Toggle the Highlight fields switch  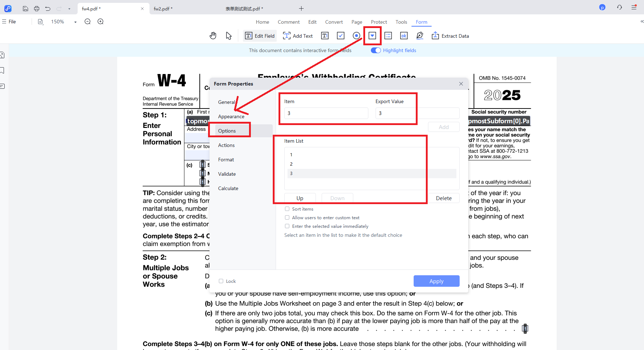click(x=376, y=50)
